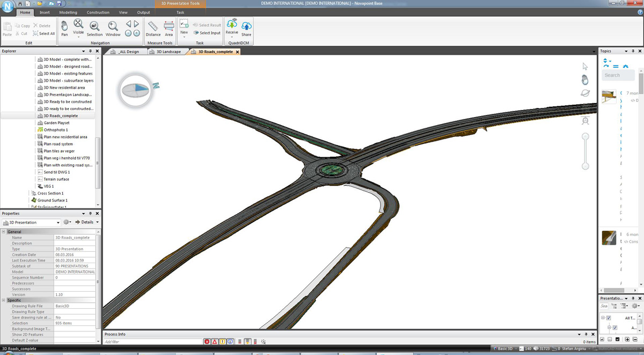Click the orbit planet icon in viewport
This screenshot has width=644, height=355.
tap(585, 93)
